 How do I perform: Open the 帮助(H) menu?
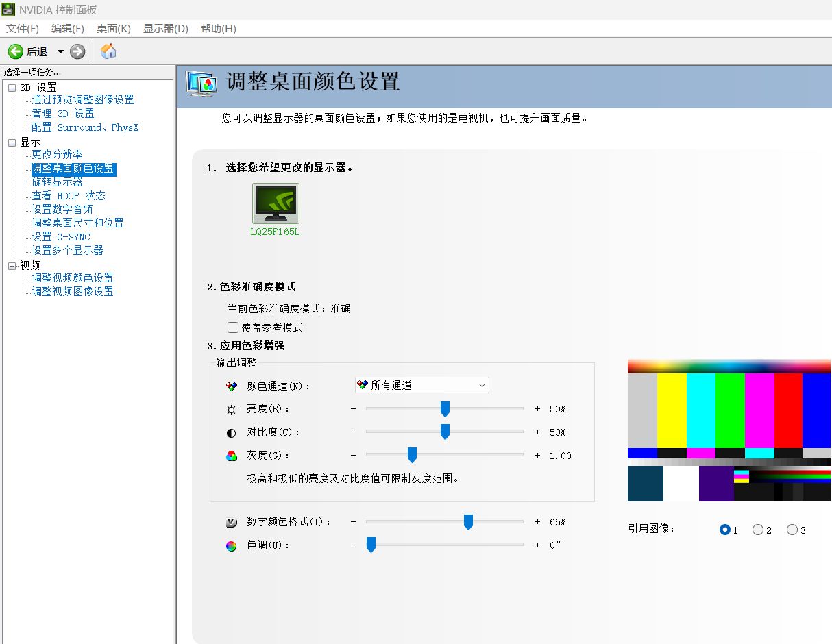point(219,29)
